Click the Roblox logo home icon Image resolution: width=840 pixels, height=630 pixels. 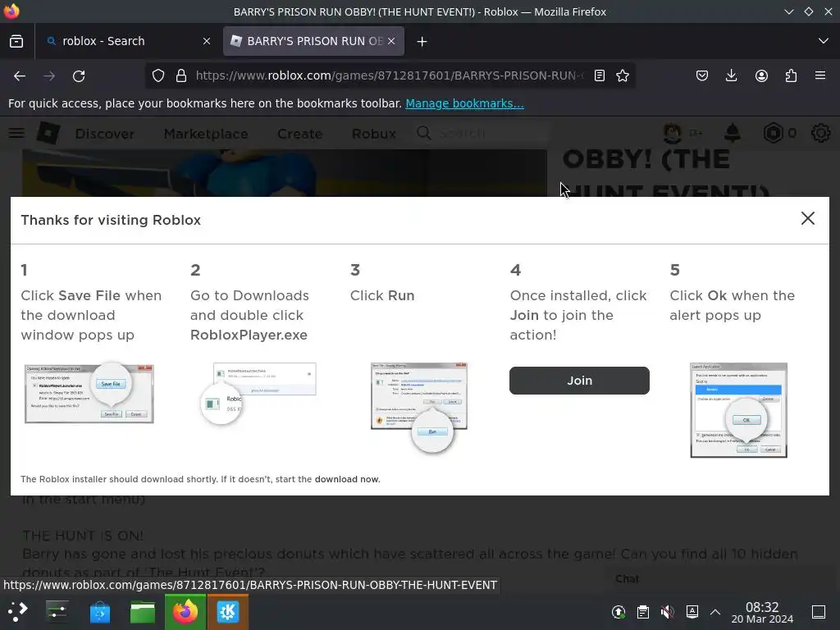coord(48,133)
